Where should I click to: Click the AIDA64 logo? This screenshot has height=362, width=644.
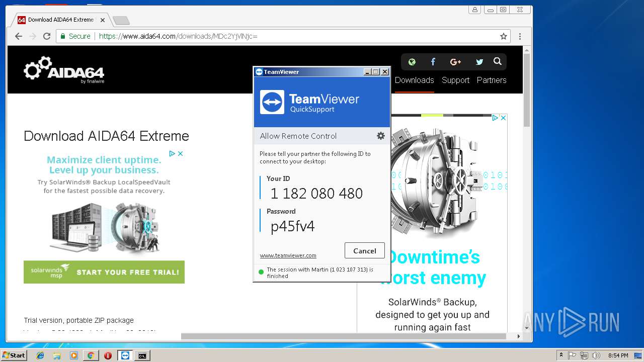[x=64, y=70]
